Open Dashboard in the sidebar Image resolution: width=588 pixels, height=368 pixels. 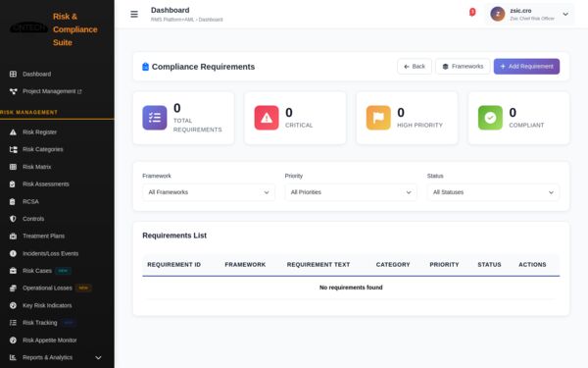click(x=37, y=74)
